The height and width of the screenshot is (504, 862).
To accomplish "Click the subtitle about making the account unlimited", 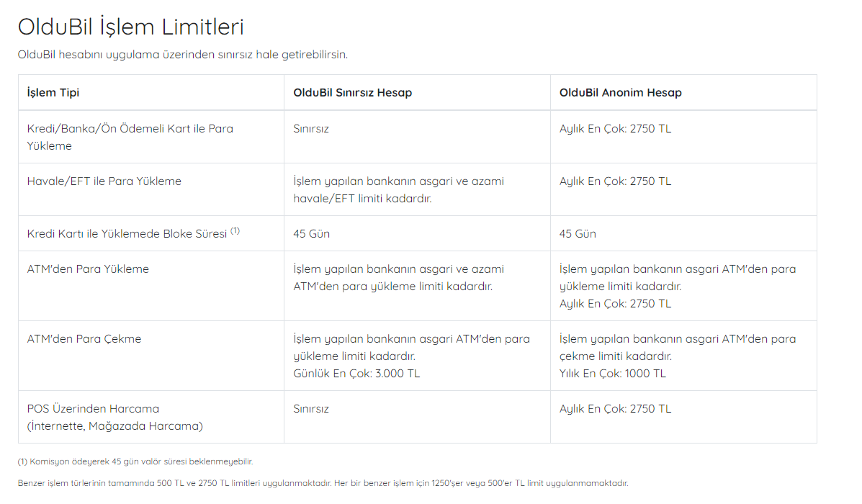I will coord(182,55).
